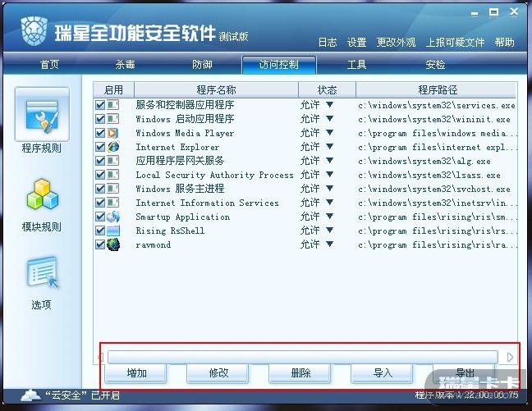Click the Rising RsShell row icon

pos(113,231)
